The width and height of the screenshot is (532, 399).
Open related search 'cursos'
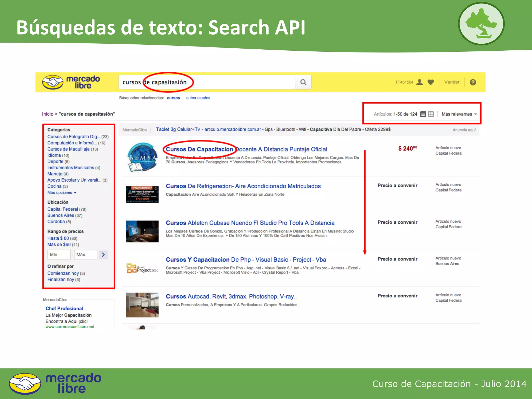[x=174, y=98]
